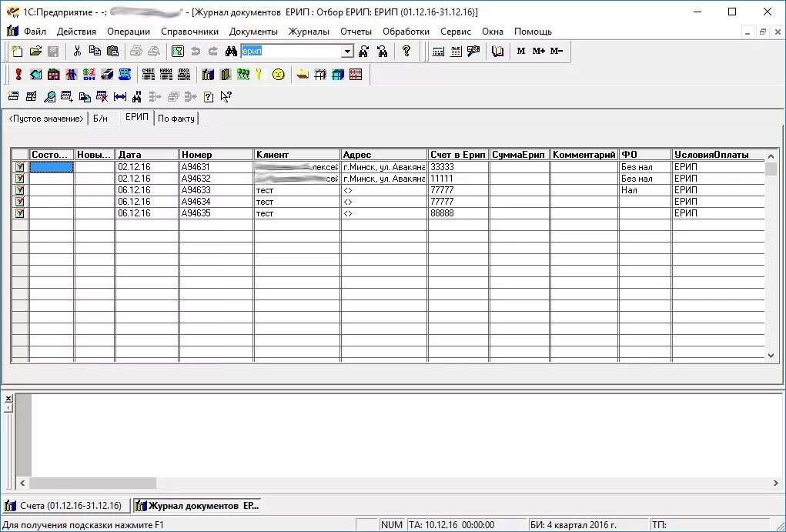Viewport: 786px width, 532px height.
Task: Click the red exclamation mark icon
Action: coord(18,75)
